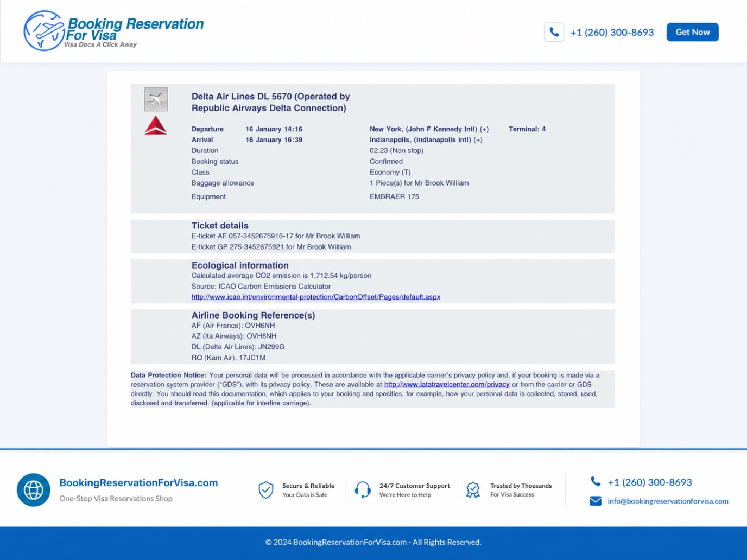The width and height of the screenshot is (747, 560).
Task: Click AZ (Ita Airways): OVH6NH reference
Action: (x=234, y=336)
